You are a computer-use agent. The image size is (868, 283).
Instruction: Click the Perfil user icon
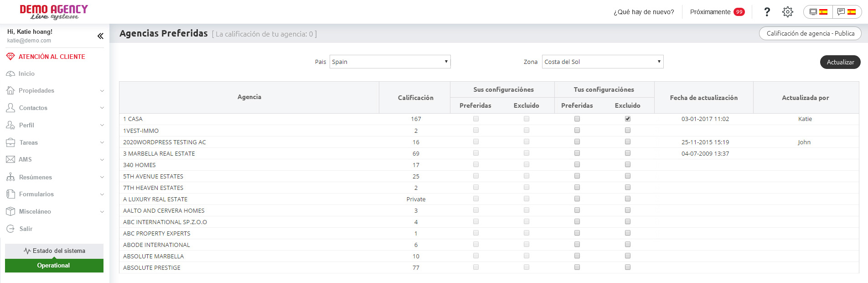click(x=10, y=125)
